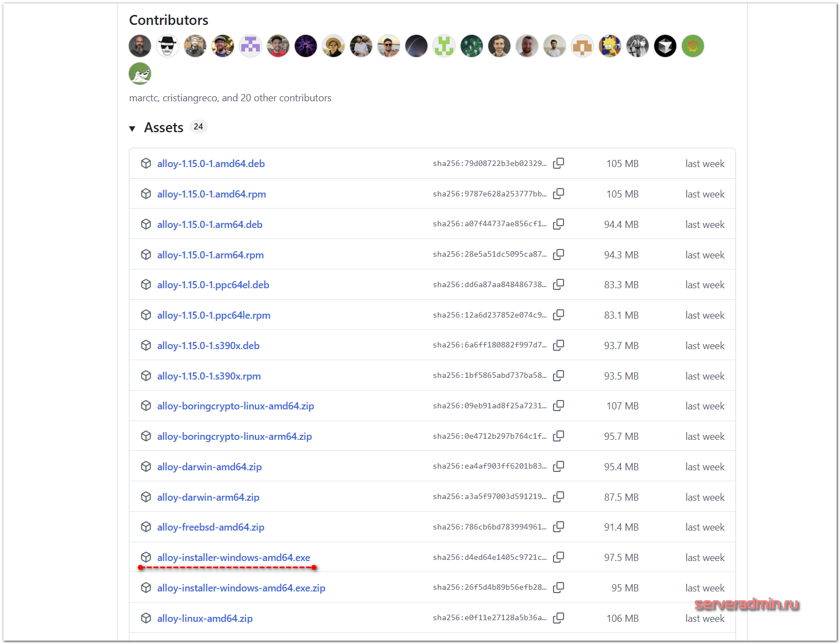Open the first contributor's avatar
The image size is (840, 644).
[140, 46]
